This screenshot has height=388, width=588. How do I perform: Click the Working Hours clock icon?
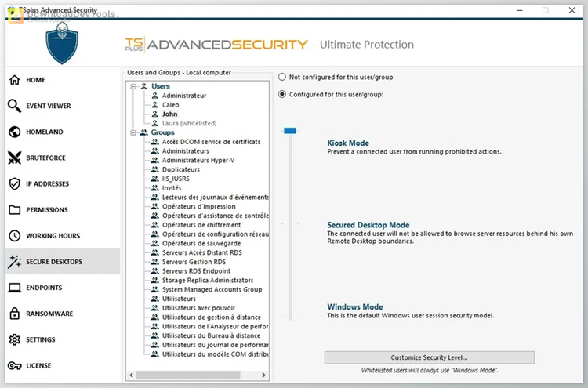(15, 235)
